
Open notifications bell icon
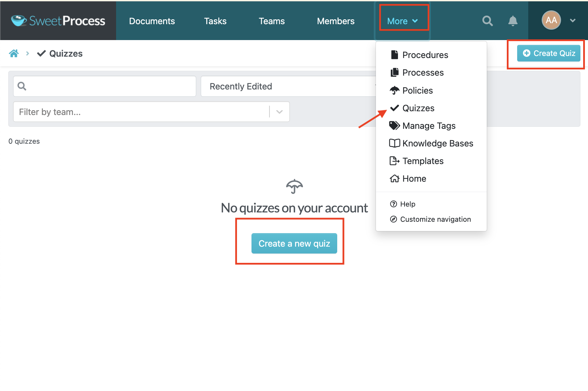click(513, 21)
